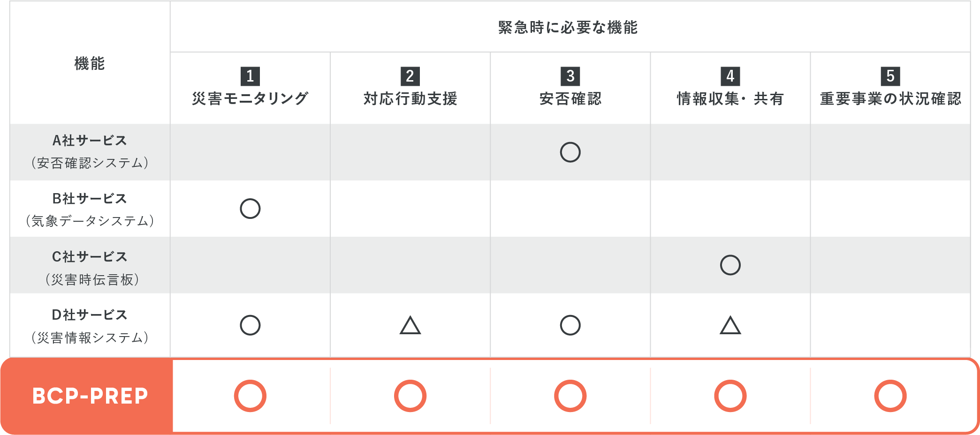The image size is (980, 435).
Task: Select the 安否確認 column header text
Action: pos(570,98)
